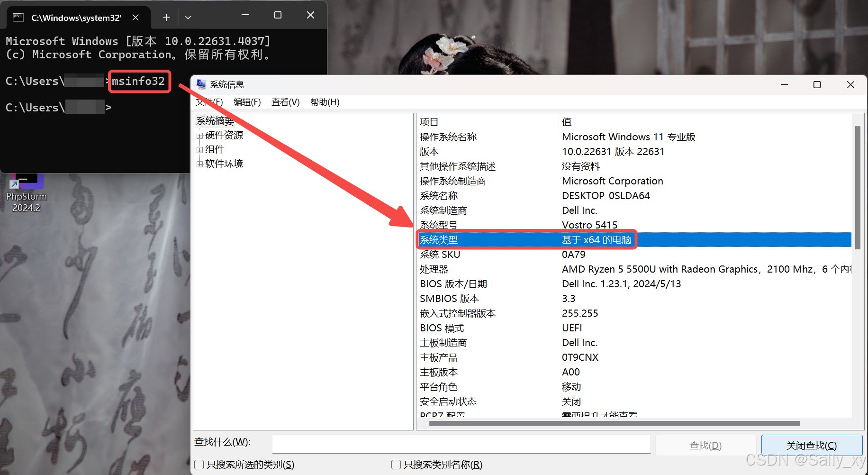The width and height of the screenshot is (868, 475).
Task: Select the 主板制造商 row
Action: [x=634, y=343]
